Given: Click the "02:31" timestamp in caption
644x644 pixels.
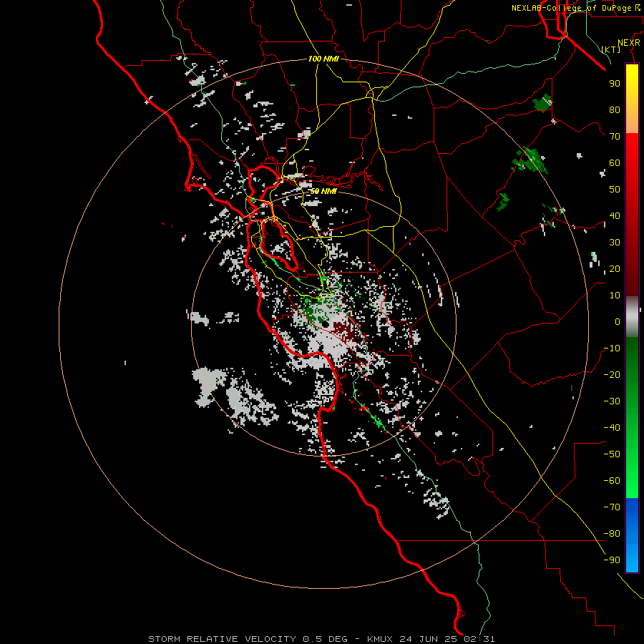Looking at the screenshot, I should click(x=479, y=639).
